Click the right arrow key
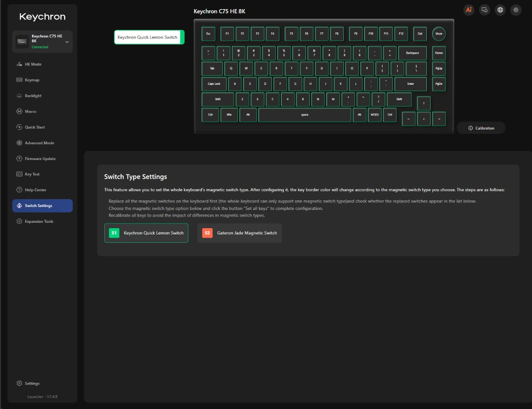Viewport: 532px width, 409px height. [x=439, y=119]
